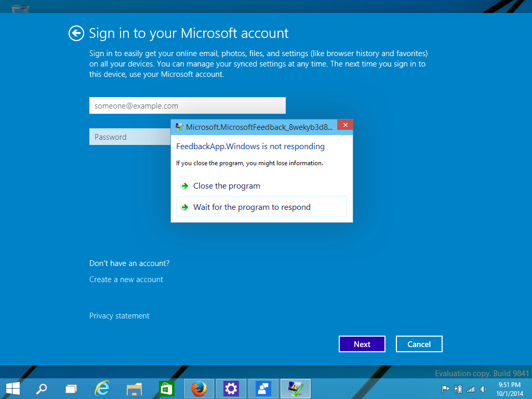Click the 'FeedbackApp.Windows is not responding' heading

250,146
